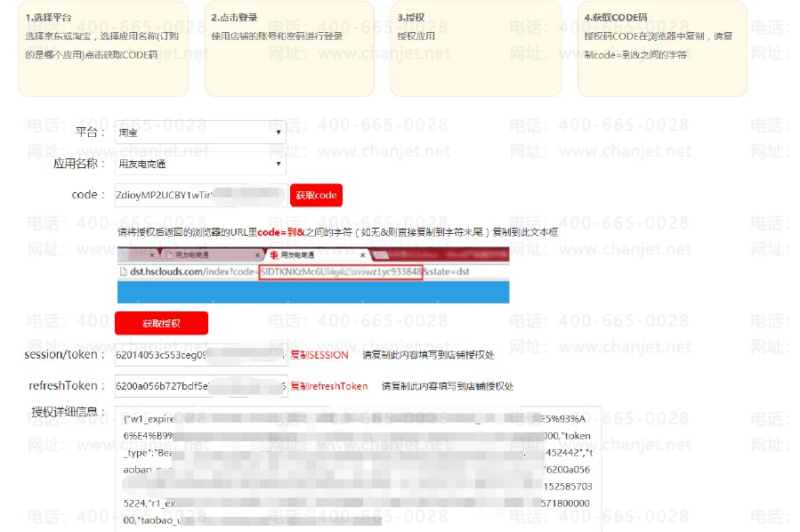Click into the refreshToken input field
800x532 pixels.
click(x=201, y=386)
